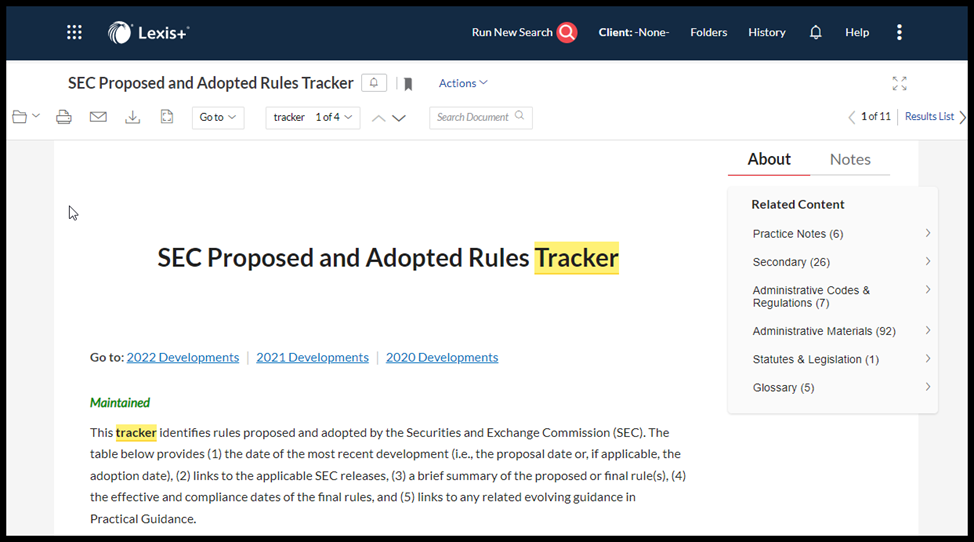Save document to folder icon
974x542 pixels.
click(20, 117)
